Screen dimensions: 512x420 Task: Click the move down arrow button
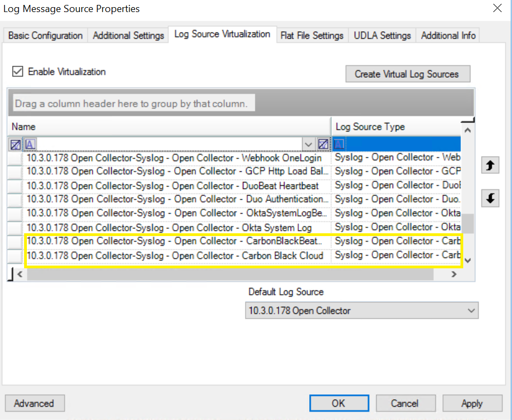pos(490,199)
